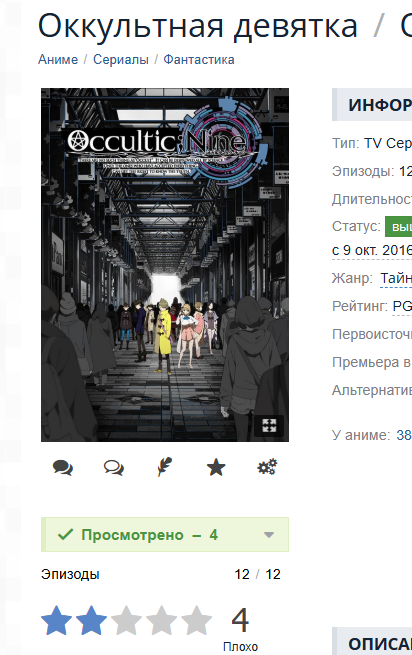Click the PG rating link
Screen dimensions: 412x655
point(402,306)
